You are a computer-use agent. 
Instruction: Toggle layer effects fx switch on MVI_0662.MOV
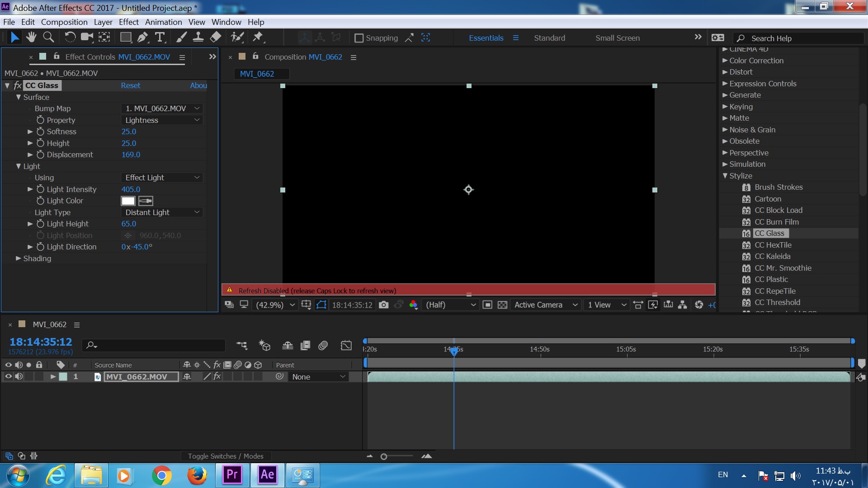(217, 376)
